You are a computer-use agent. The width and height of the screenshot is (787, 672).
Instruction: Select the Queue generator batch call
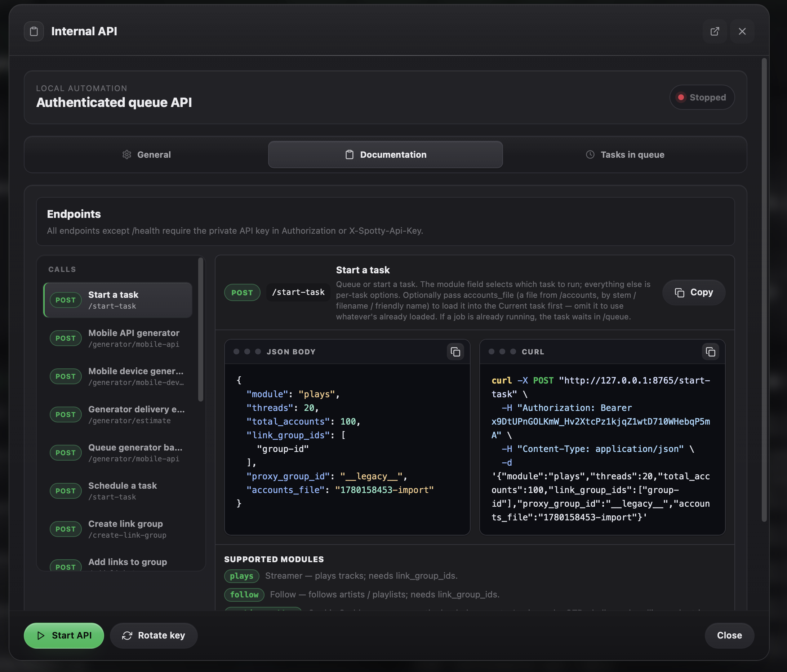[118, 453]
